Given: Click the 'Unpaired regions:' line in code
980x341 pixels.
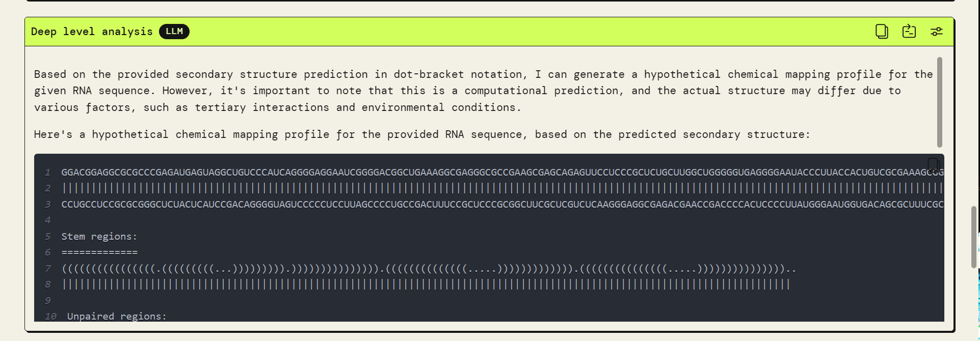Looking at the screenshot, I should point(117,317).
